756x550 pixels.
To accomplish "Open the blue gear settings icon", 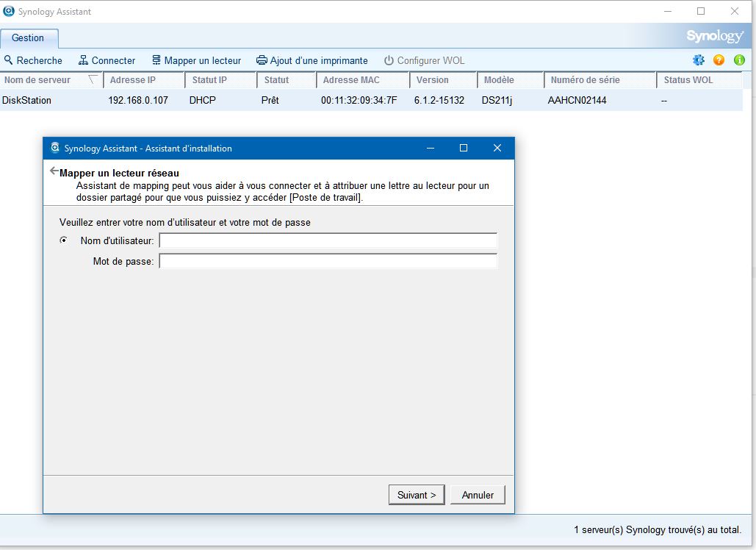I will pyautogui.click(x=699, y=60).
